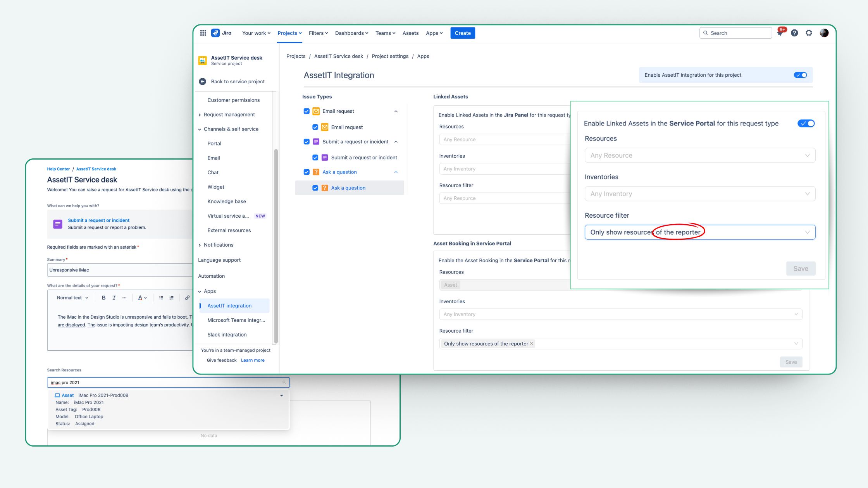Open the Dashboards menu
This screenshot has height=488, width=868.
tap(351, 33)
